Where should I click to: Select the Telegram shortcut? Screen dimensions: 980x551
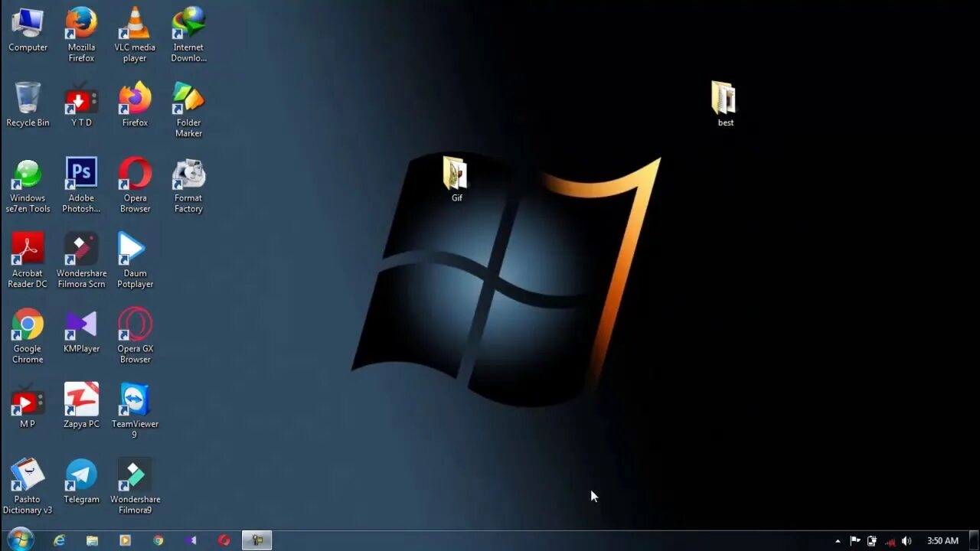click(x=81, y=481)
